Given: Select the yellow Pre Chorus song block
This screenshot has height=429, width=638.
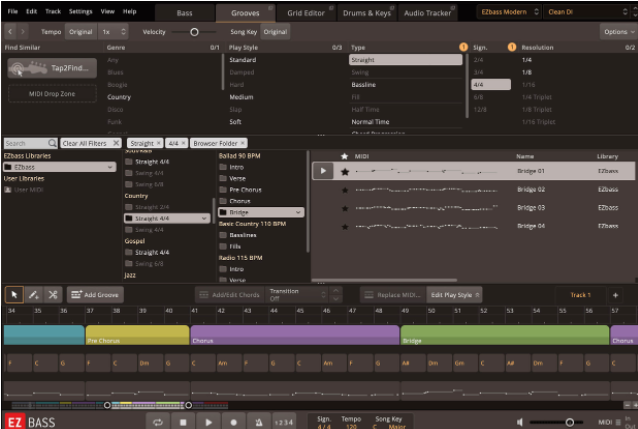Looking at the screenshot, I should click(138, 335).
